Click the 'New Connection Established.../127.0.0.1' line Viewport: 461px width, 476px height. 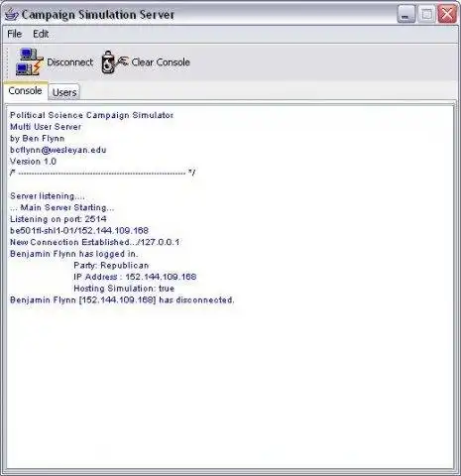point(95,242)
